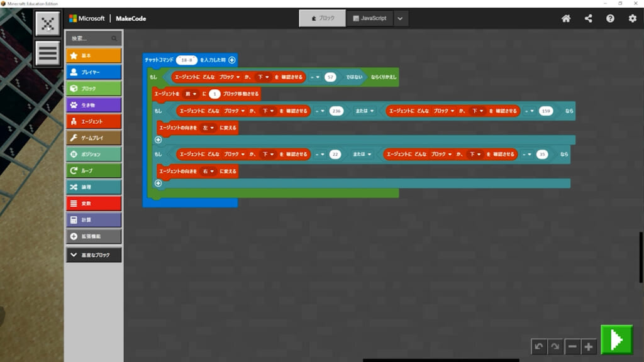Open the Settings gear icon

(x=632, y=18)
